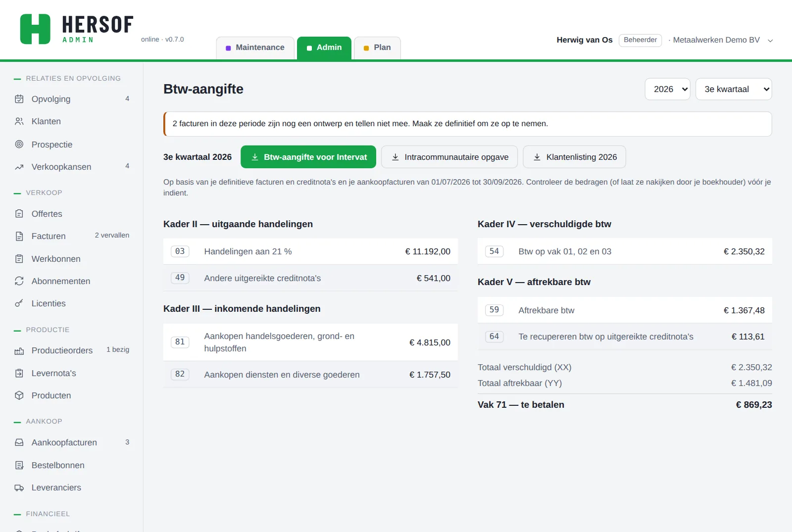Click the amount € 1.757,50
792x532 pixels.
[x=430, y=375]
